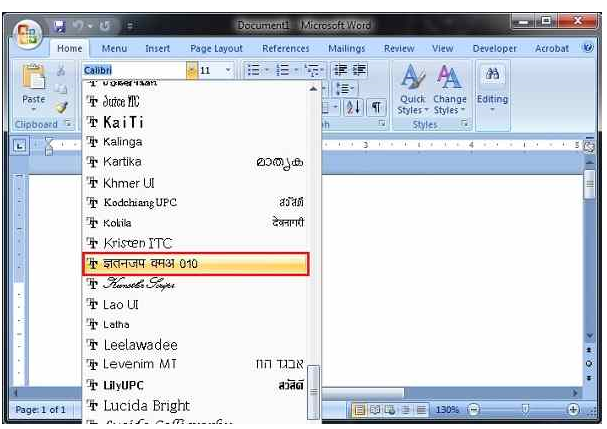
Task: Click the Save icon in Quick Access
Action: (x=60, y=25)
